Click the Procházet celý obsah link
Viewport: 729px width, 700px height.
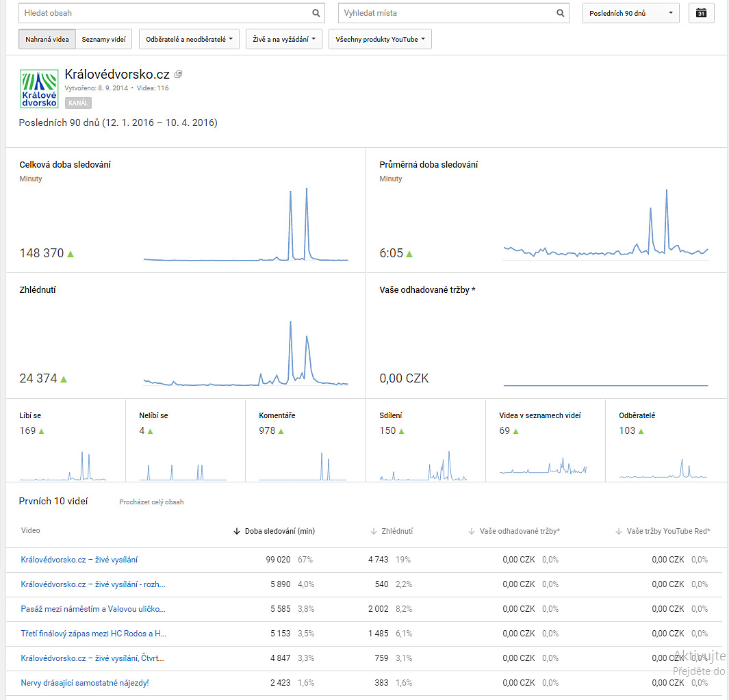(x=151, y=502)
